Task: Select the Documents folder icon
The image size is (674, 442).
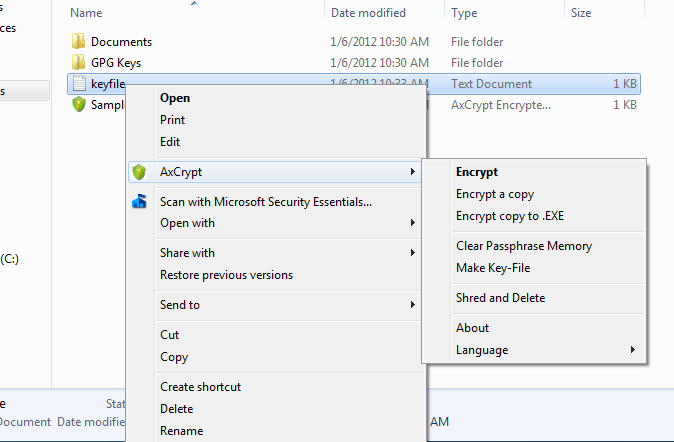Action: point(78,41)
